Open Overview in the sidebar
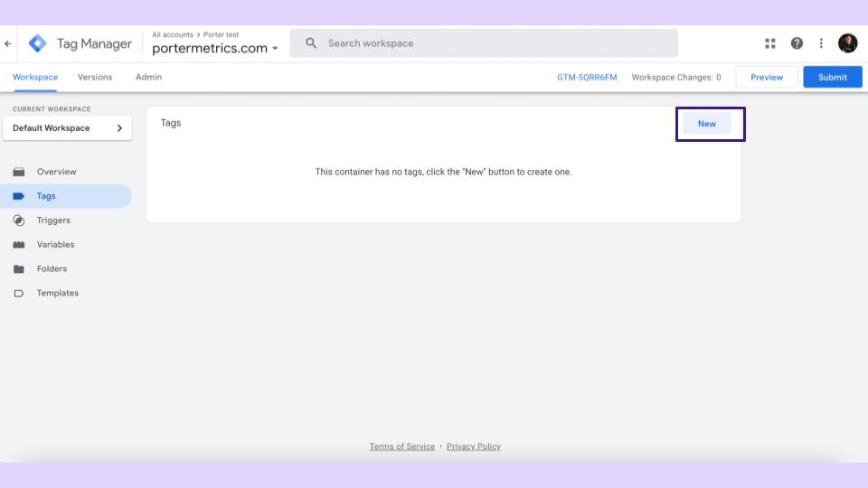The height and width of the screenshot is (488, 868). tap(66, 172)
